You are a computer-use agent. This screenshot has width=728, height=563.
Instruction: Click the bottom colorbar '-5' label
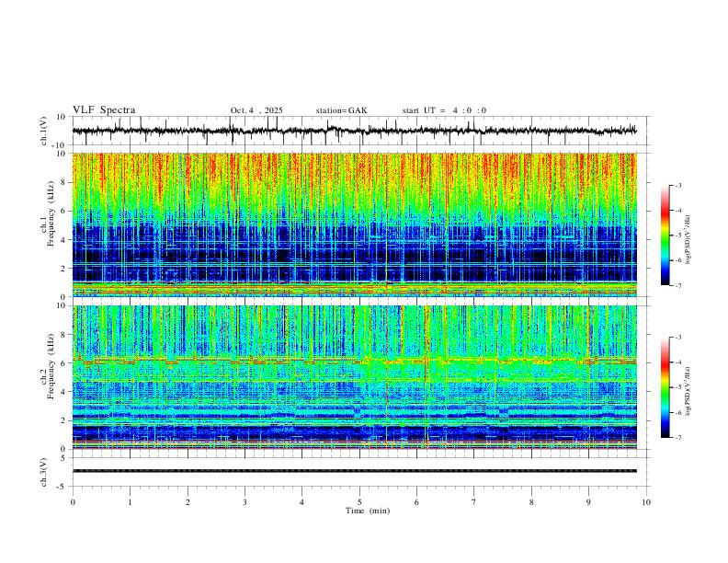point(677,387)
